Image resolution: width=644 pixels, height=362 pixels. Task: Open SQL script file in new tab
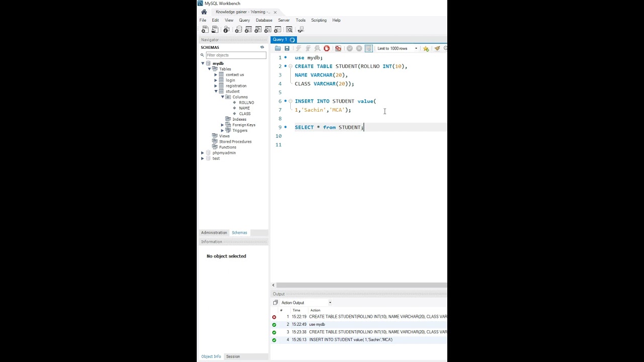(215, 30)
